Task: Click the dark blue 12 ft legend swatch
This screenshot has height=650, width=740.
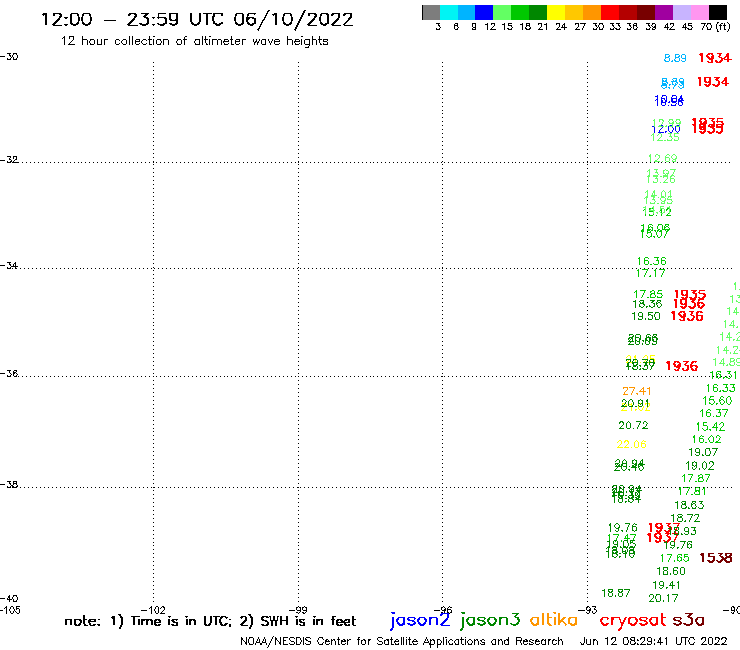Action: 484,12
